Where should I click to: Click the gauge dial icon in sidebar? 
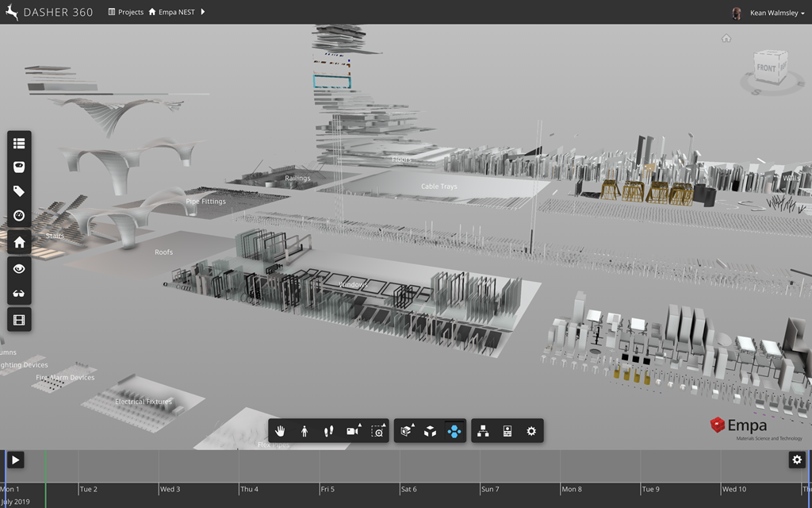[19, 215]
